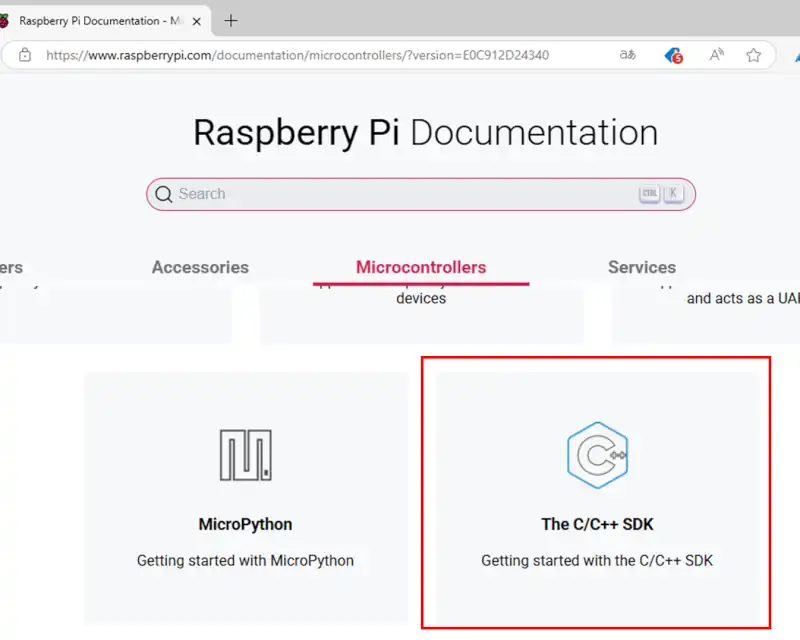Click inside the Search documentation field

420,194
